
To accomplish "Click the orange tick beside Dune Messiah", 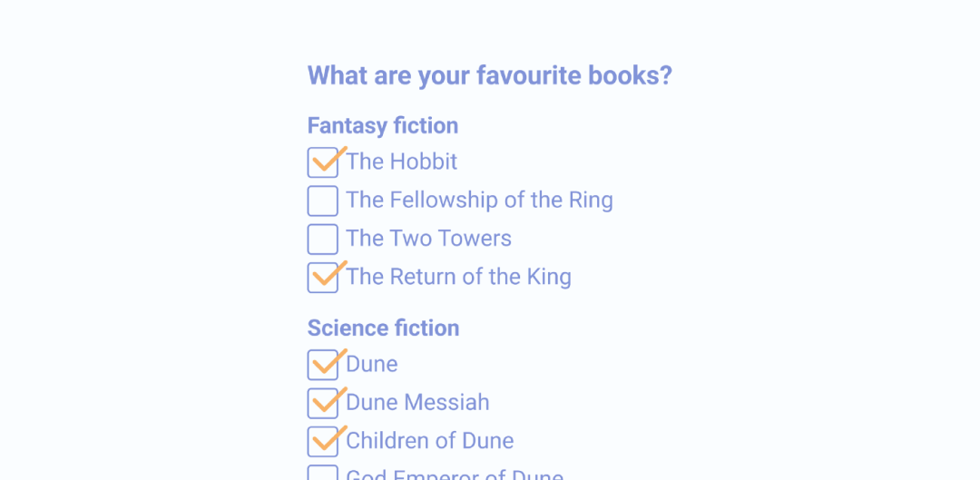I will [x=327, y=400].
